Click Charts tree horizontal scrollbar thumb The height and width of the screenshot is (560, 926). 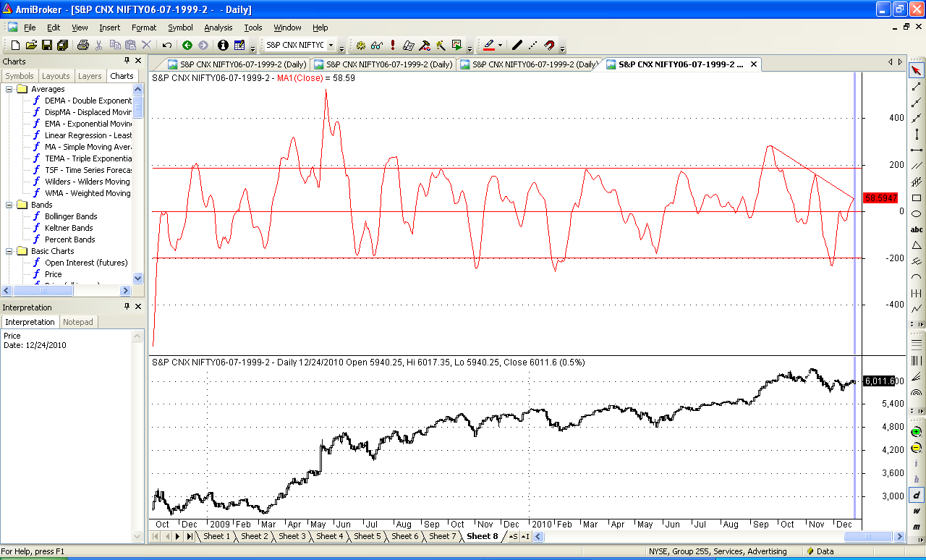click(x=42, y=290)
